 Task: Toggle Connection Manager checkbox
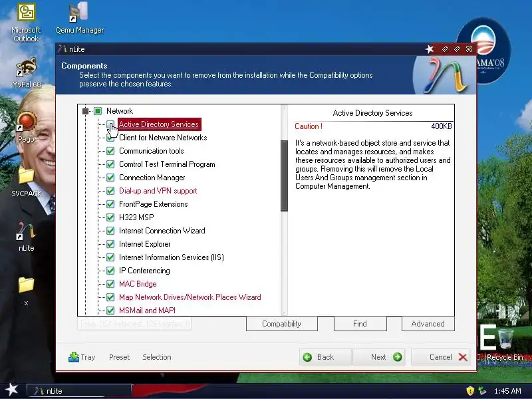110,178
